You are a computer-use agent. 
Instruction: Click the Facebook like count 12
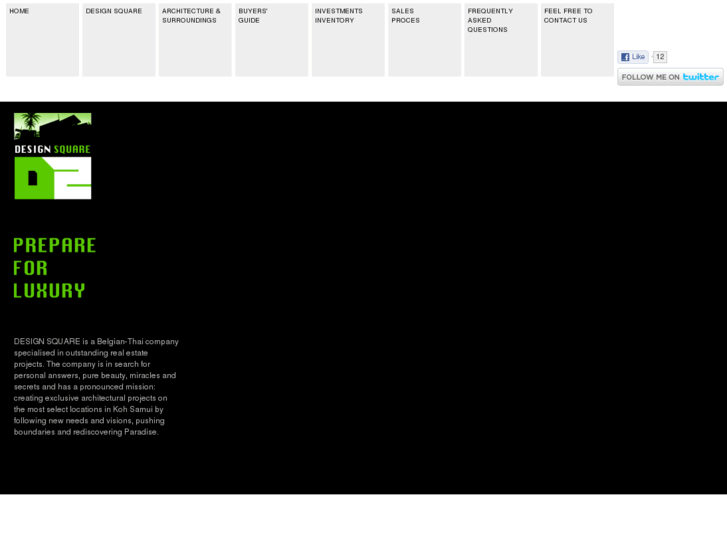click(x=660, y=57)
